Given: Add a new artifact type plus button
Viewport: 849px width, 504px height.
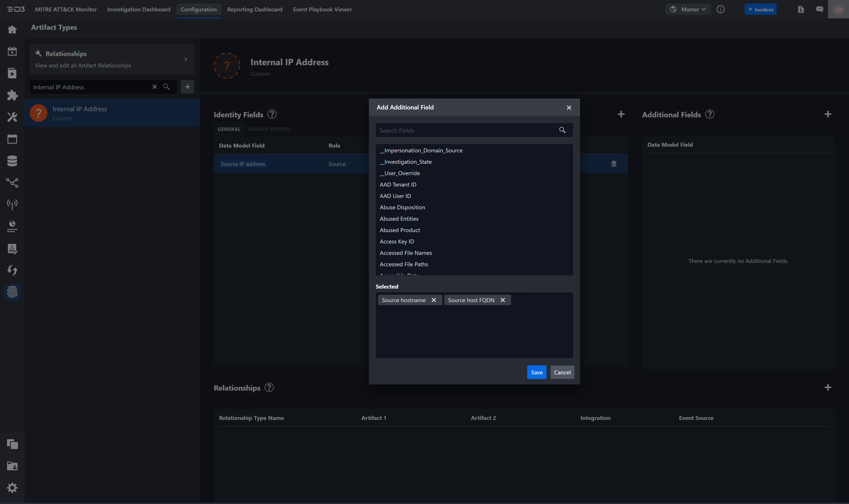Looking at the screenshot, I should [187, 87].
